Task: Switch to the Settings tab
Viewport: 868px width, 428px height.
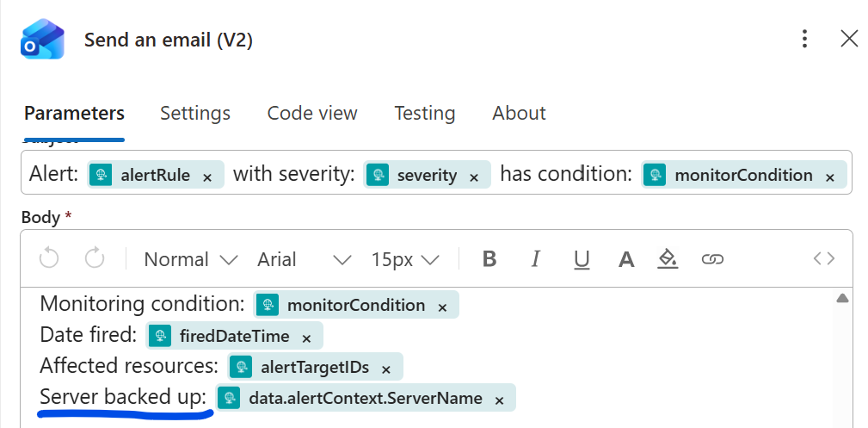Action: [195, 113]
